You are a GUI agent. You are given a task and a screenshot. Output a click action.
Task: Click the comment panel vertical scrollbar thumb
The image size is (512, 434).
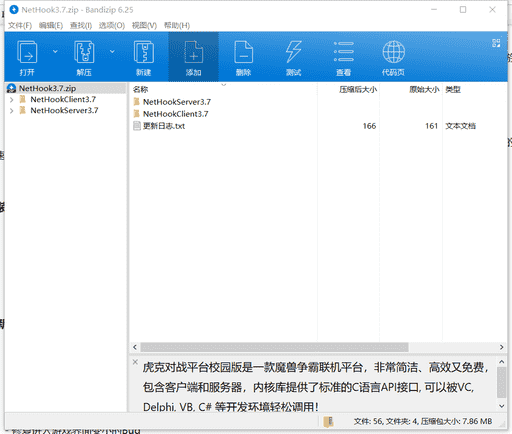pos(502,382)
